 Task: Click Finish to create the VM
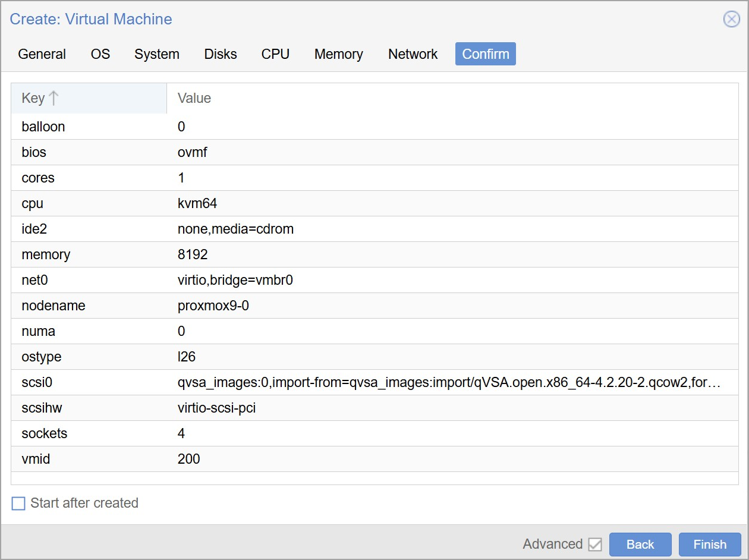pyautogui.click(x=710, y=545)
